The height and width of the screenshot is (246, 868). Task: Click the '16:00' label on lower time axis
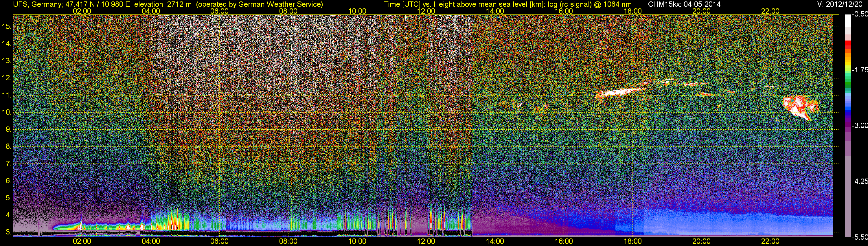[564, 241]
